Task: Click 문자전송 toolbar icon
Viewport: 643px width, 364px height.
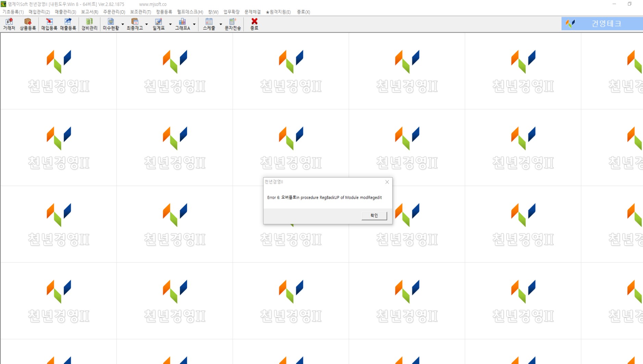Action: point(233,24)
